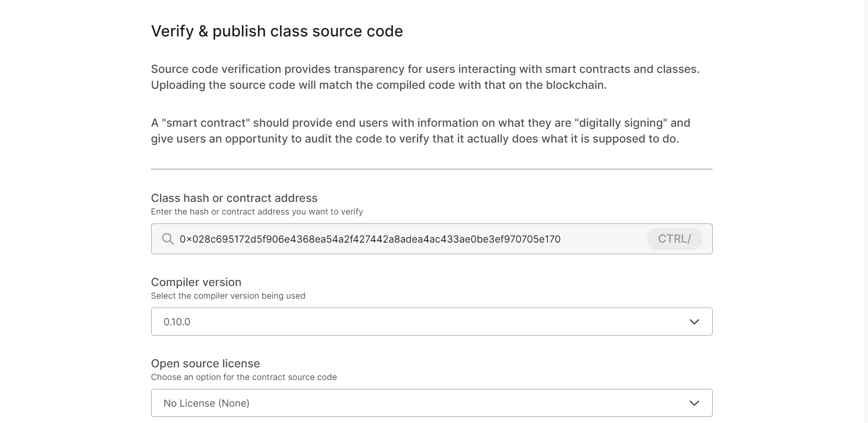This screenshot has width=868, height=423.
Task: Click the "Class hash or contract address" label
Action: (234, 198)
